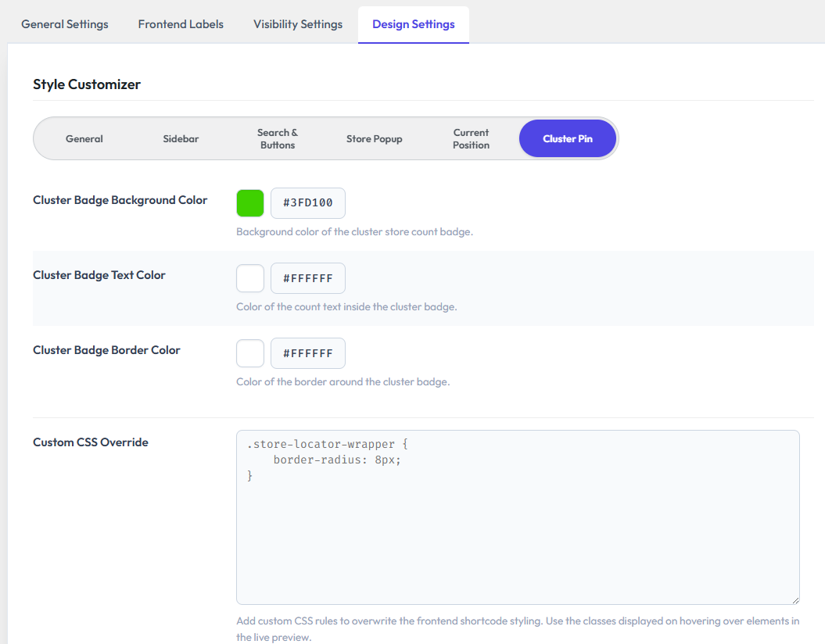The image size is (825, 644).
Task: Click the 'Color of the count text' hint
Action: [x=346, y=307]
